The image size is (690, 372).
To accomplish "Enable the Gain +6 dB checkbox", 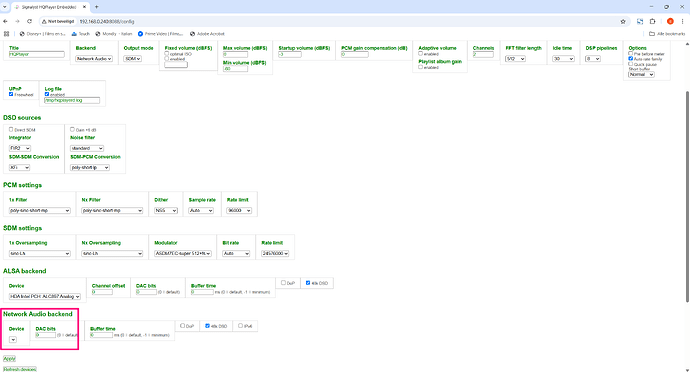I will click(73, 129).
